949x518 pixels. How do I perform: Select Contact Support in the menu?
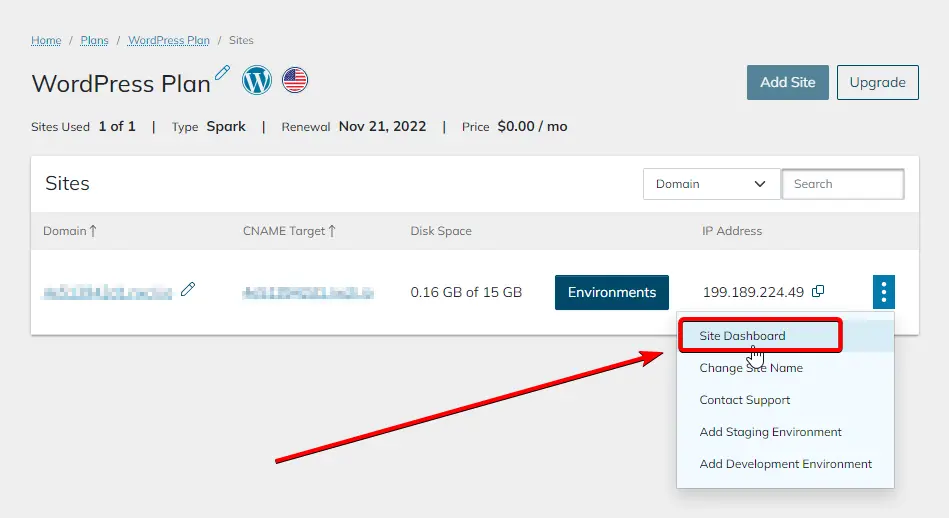pyautogui.click(x=744, y=400)
